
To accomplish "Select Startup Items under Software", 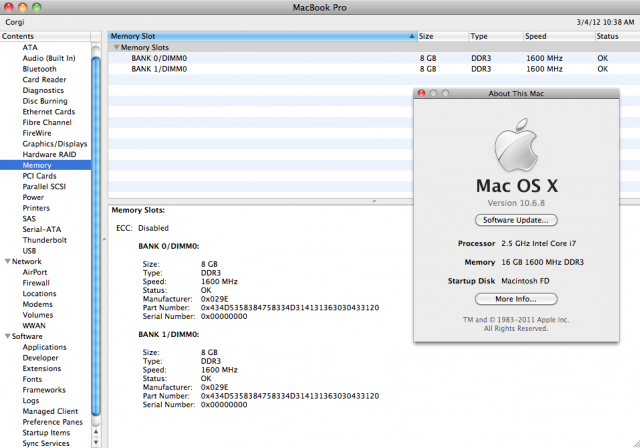I will point(46,432).
